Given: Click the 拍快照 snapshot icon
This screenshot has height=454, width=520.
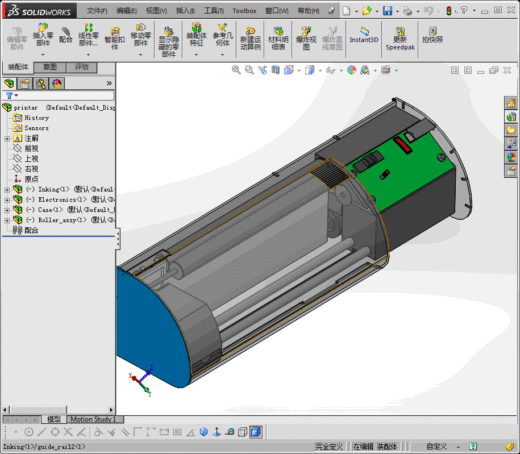Looking at the screenshot, I should (432, 35).
